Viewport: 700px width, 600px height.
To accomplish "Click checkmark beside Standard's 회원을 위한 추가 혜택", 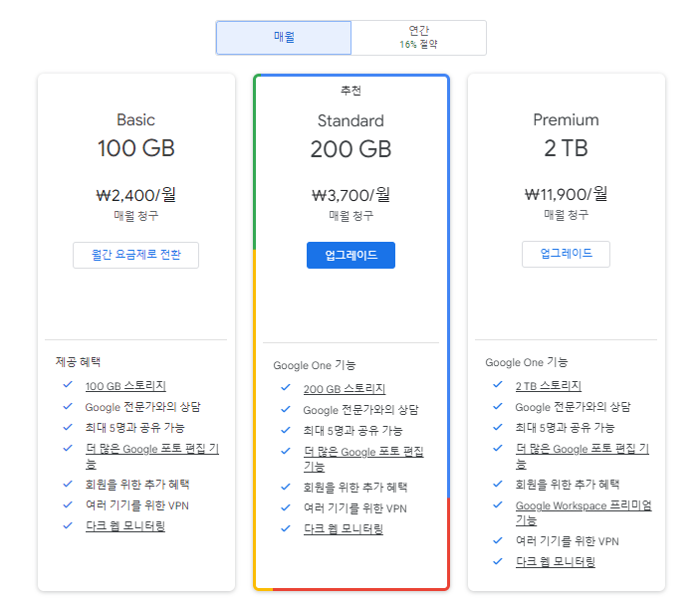I will point(286,488).
